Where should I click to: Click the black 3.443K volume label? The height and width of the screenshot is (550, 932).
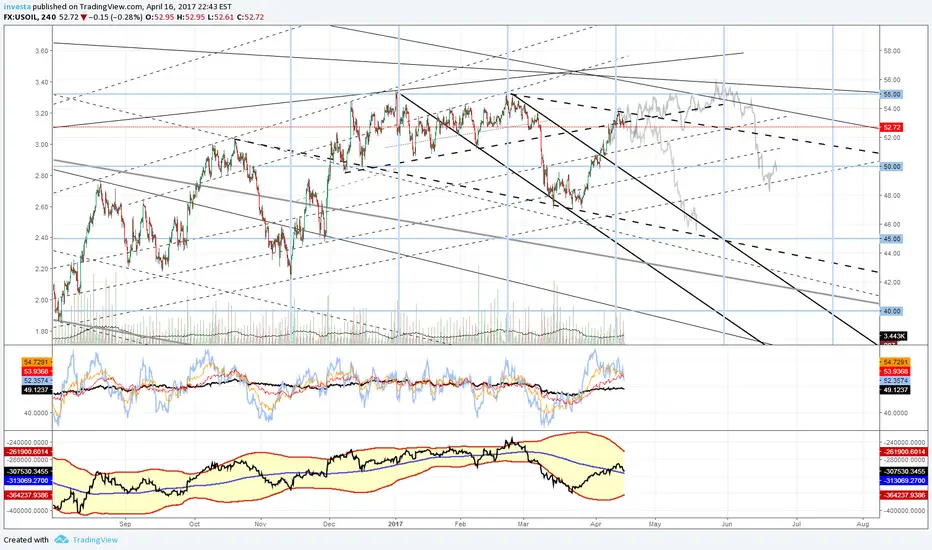click(x=893, y=337)
